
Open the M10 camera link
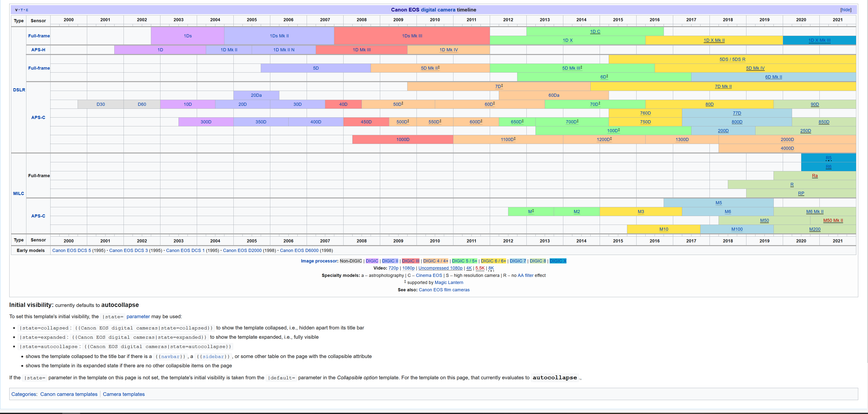point(663,229)
